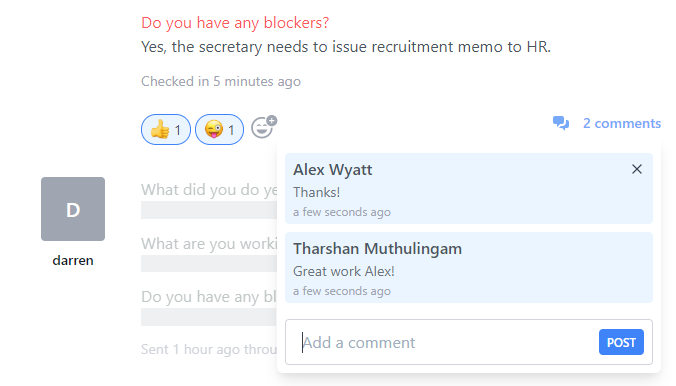
Task: Click the blocker answer about recruitment memo
Action: coord(346,47)
